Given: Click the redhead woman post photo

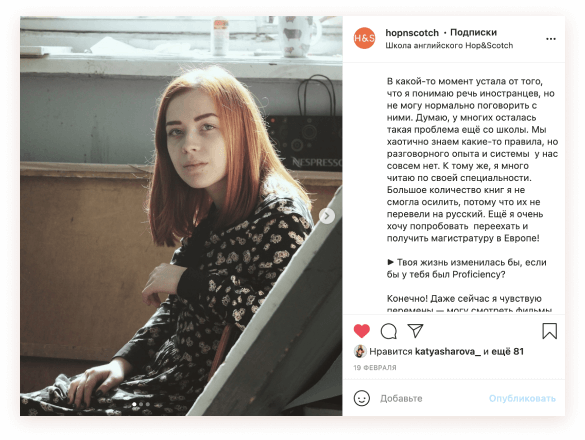Looking at the screenshot, I should (181, 216).
